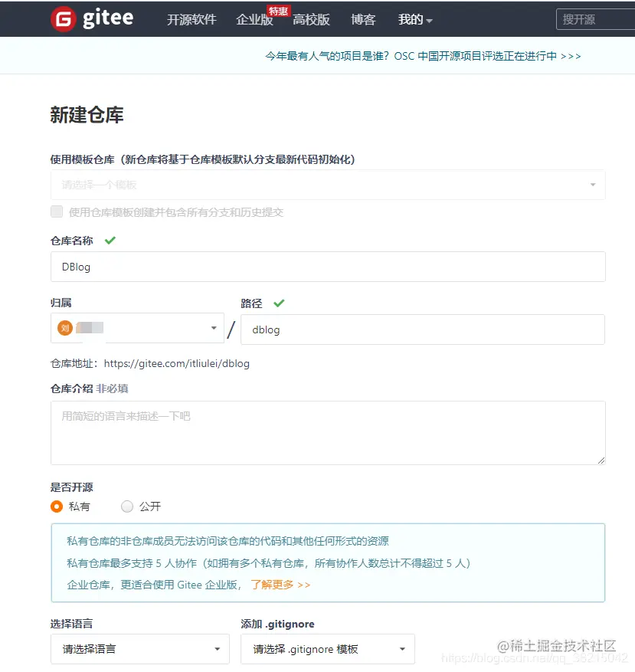Open the 请选择语言 dropdown
This screenshot has height=672, width=635.
(139, 648)
